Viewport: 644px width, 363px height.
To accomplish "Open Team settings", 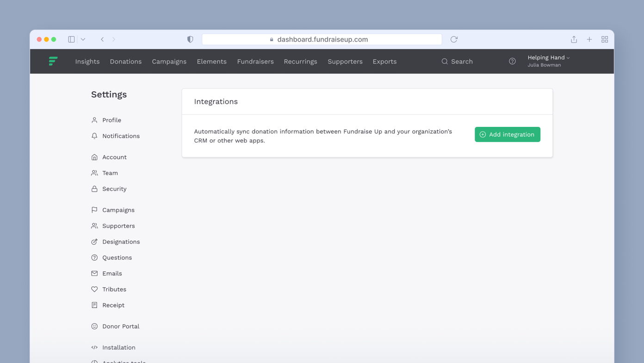I will 110,173.
